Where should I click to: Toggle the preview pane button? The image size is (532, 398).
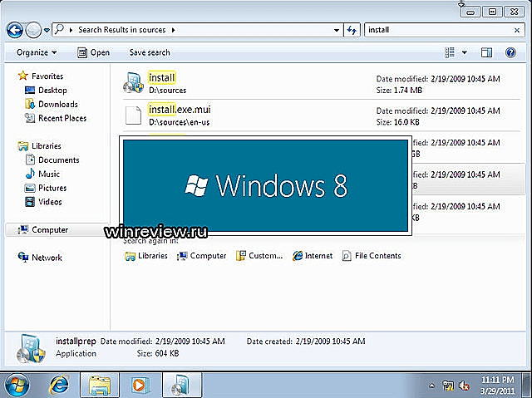488,52
